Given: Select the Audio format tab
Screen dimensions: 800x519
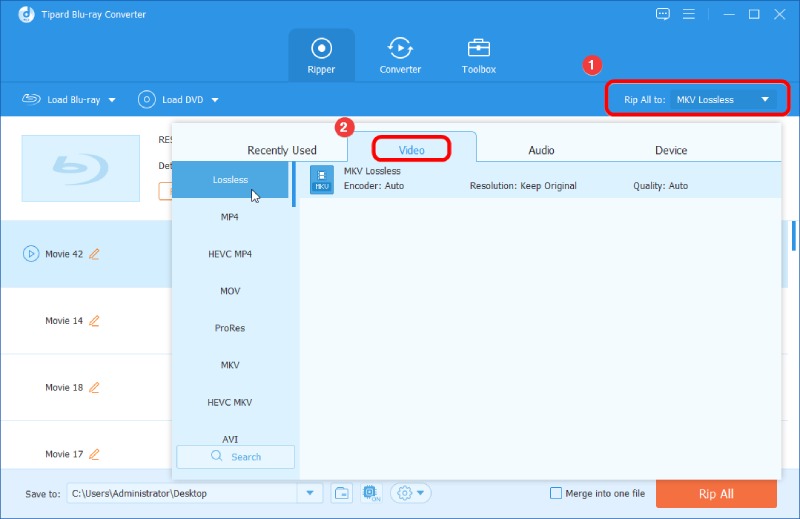Looking at the screenshot, I should pos(541,150).
